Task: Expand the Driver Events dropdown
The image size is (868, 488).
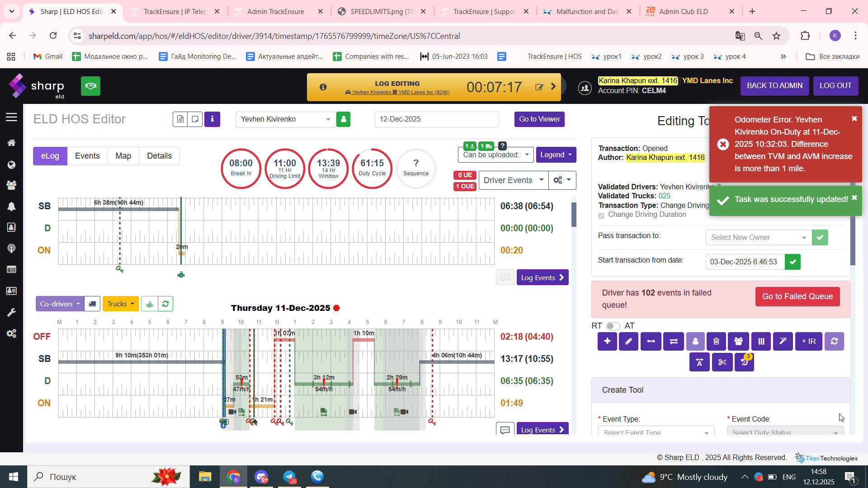Action: pos(513,180)
